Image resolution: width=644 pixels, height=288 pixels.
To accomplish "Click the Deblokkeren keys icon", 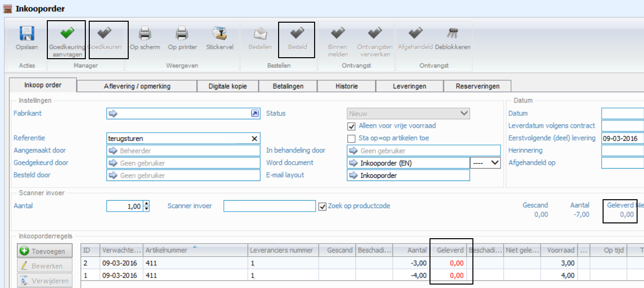I will pyautogui.click(x=452, y=35).
